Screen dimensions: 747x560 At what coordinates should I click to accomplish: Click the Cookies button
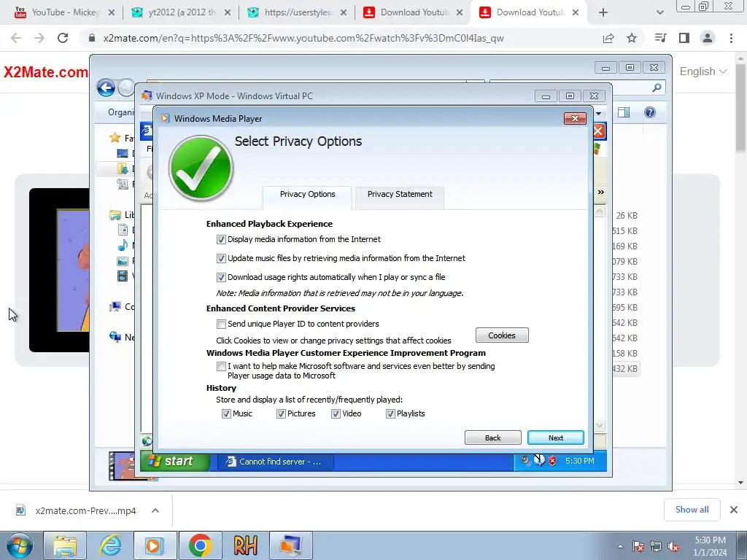[502, 335]
